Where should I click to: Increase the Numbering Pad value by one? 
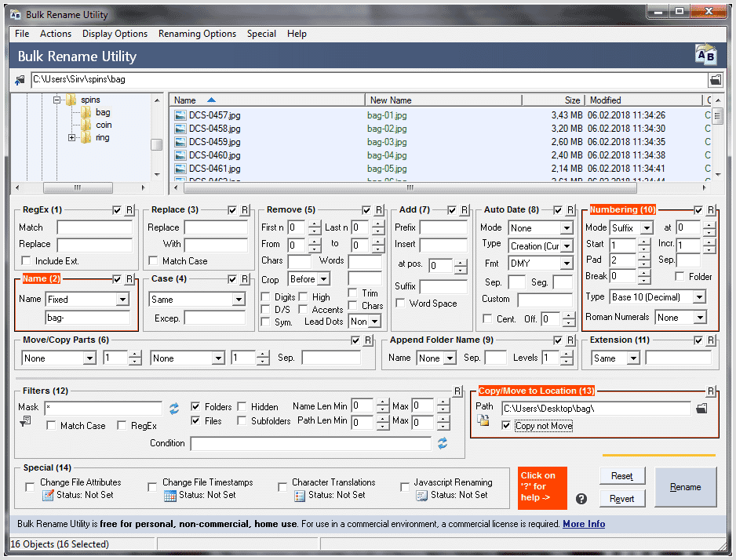click(644, 256)
